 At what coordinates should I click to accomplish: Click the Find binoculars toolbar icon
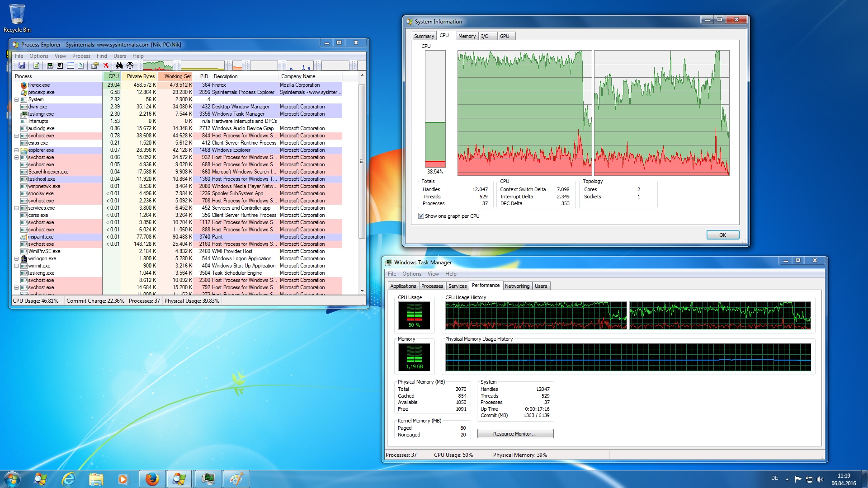[x=119, y=66]
